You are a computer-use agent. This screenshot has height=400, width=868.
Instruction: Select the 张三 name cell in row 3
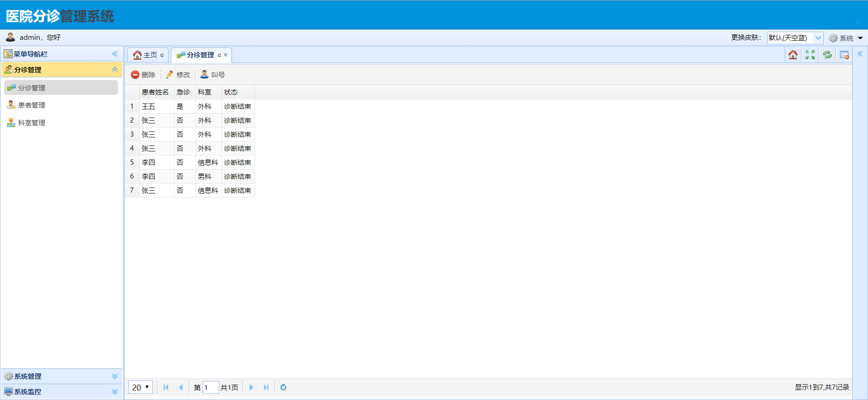coord(156,135)
